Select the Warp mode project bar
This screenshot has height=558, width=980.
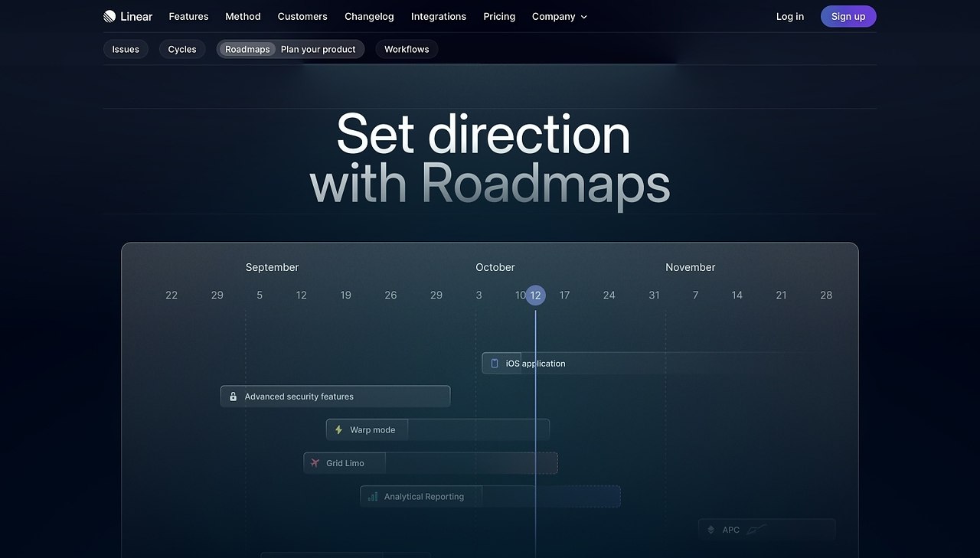(438, 430)
